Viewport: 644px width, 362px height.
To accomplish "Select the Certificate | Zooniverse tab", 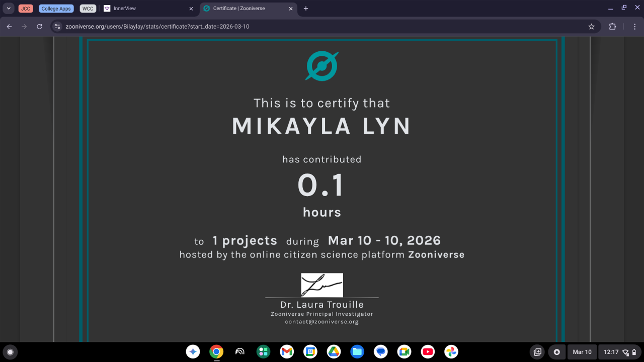I will tap(249, 9).
